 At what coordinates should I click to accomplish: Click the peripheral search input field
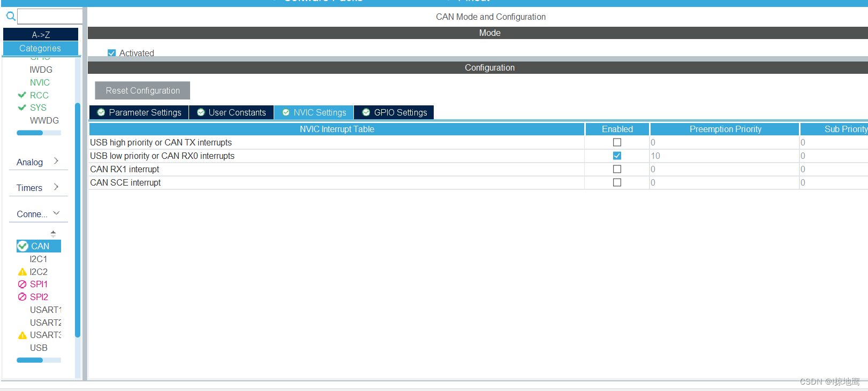(50, 16)
